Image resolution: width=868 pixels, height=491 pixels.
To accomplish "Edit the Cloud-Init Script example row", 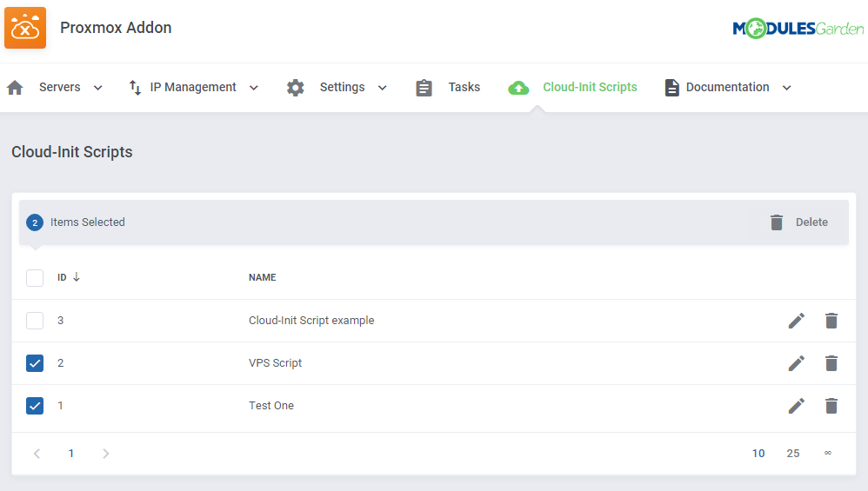I will click(797, 321).
